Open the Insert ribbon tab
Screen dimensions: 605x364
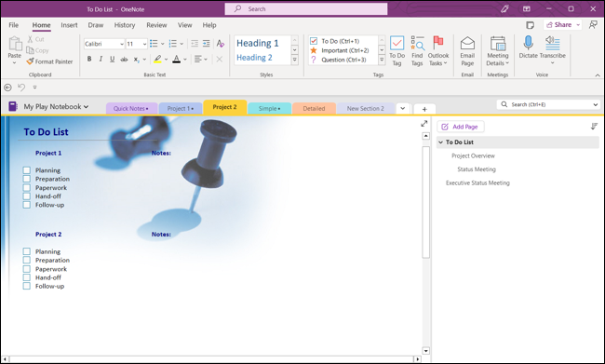coord(69,25)
